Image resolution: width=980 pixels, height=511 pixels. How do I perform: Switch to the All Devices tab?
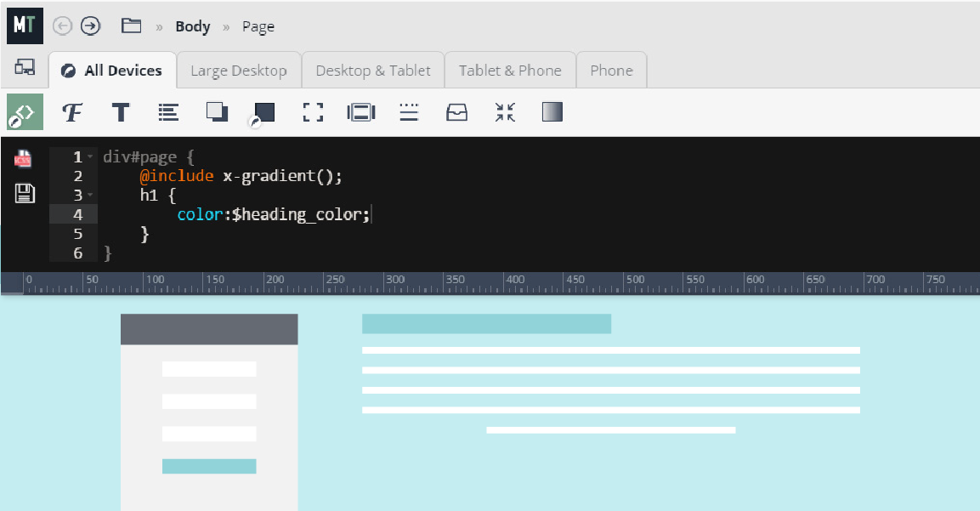[x=112, y=70]
